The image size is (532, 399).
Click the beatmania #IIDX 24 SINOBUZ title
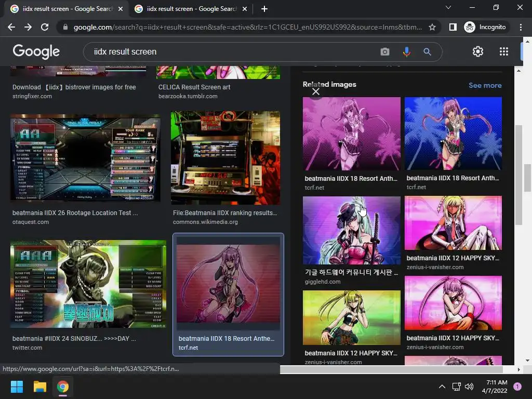(74, 339)
